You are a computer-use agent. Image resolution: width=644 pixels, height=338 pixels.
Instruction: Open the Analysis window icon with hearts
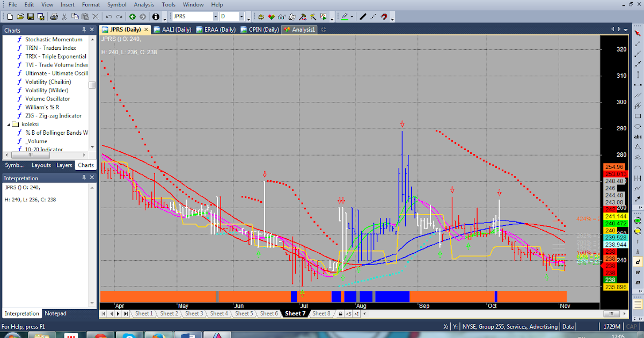click(272, 17)
